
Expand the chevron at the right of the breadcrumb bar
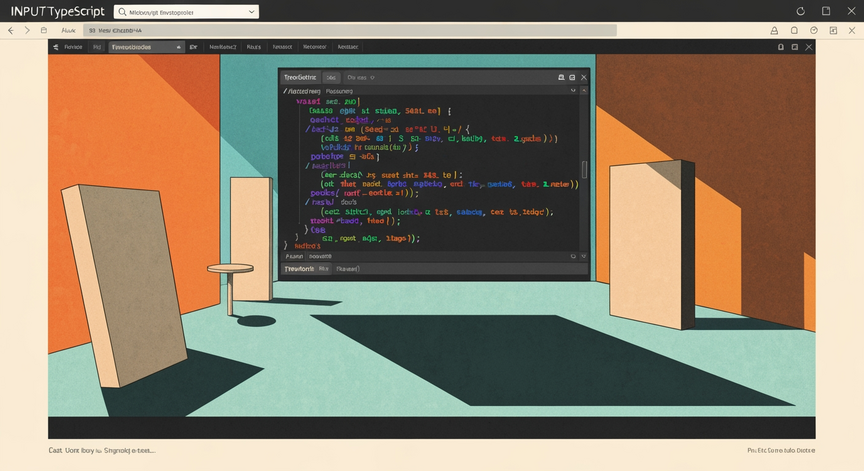coord(573,90)
